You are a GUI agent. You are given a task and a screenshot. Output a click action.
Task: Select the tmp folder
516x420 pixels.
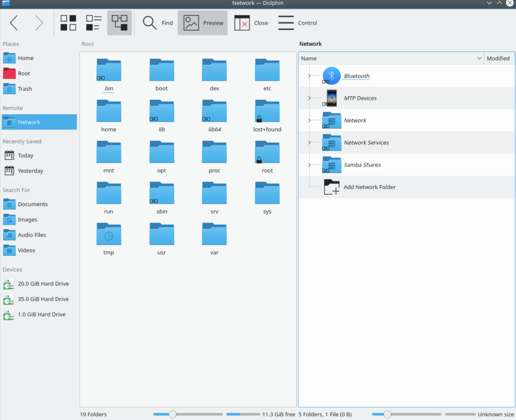tap(109, 239)
